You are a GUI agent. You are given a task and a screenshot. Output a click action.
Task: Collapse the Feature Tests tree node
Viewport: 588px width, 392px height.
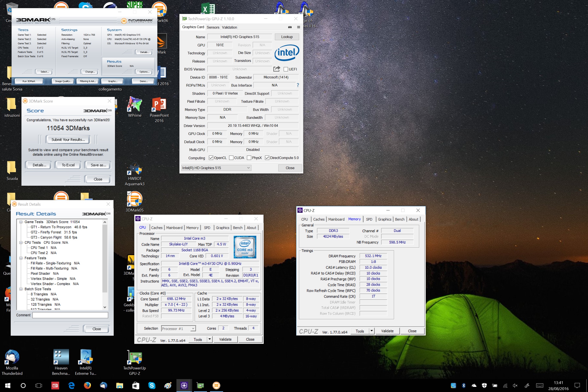point(21,258)
